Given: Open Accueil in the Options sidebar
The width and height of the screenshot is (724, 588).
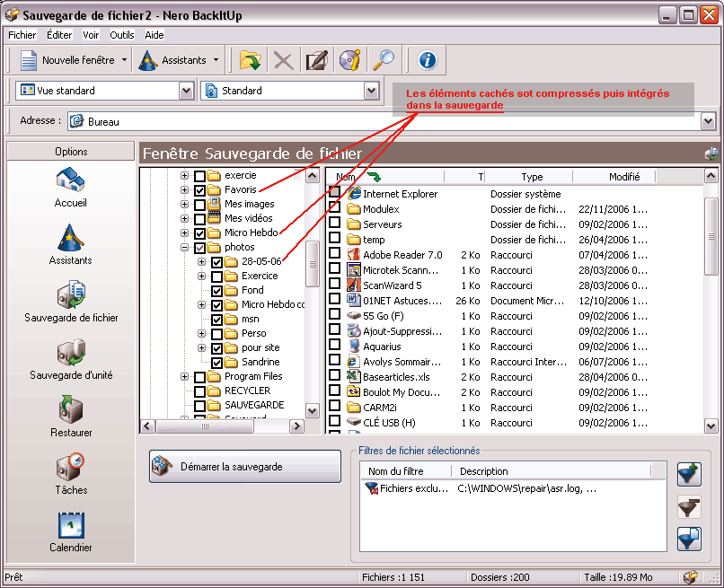Looking at the screenshot, I should [70, 188].
